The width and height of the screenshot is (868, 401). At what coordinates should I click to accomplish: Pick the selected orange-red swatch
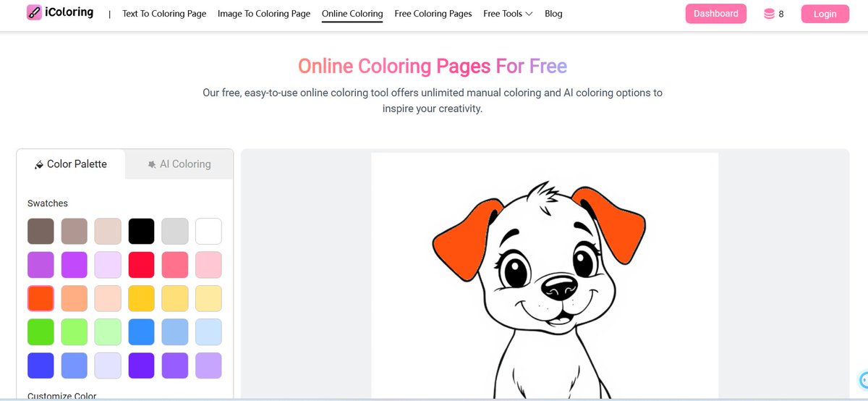[41, 298]
